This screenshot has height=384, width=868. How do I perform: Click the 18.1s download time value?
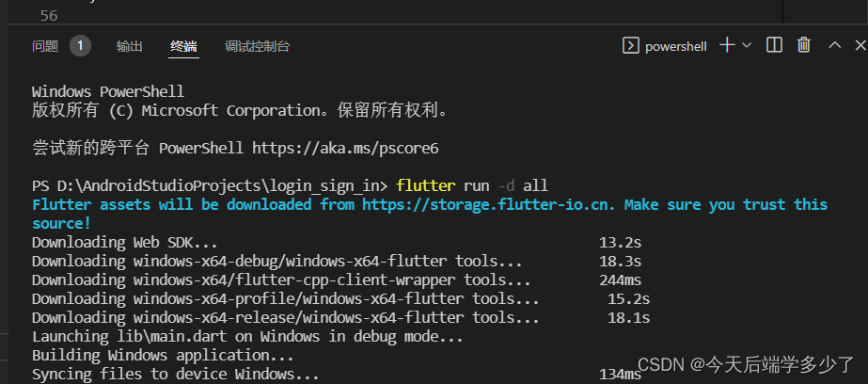point(629,317)
